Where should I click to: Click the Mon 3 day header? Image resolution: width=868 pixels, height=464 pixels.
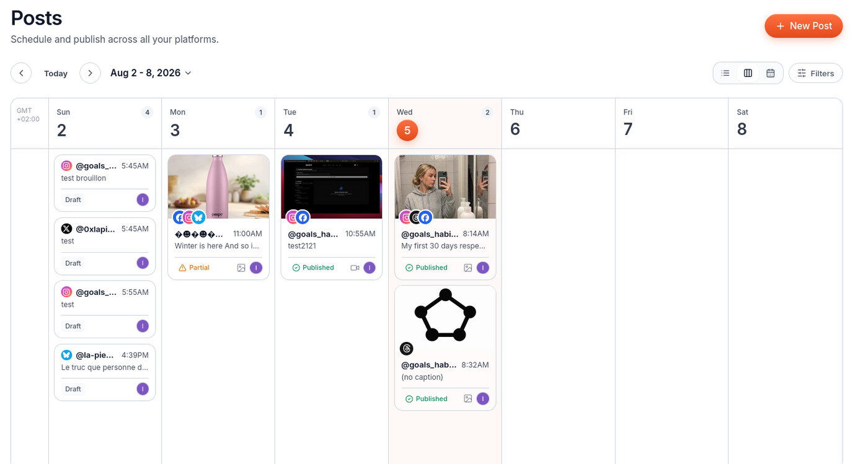(x=218, y=123)
